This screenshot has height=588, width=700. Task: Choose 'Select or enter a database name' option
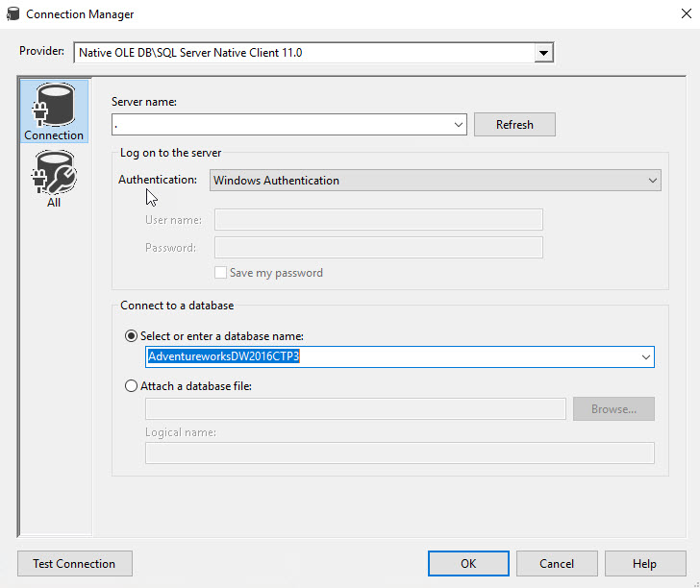132,335
